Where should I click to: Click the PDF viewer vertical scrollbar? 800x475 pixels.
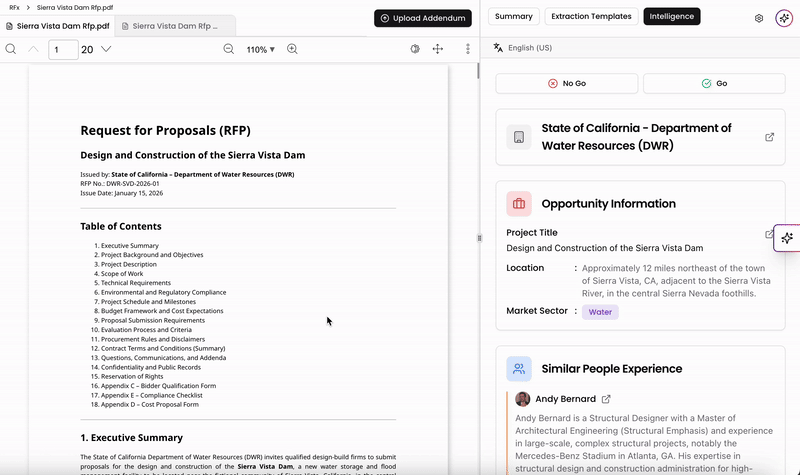click(478, 71)
